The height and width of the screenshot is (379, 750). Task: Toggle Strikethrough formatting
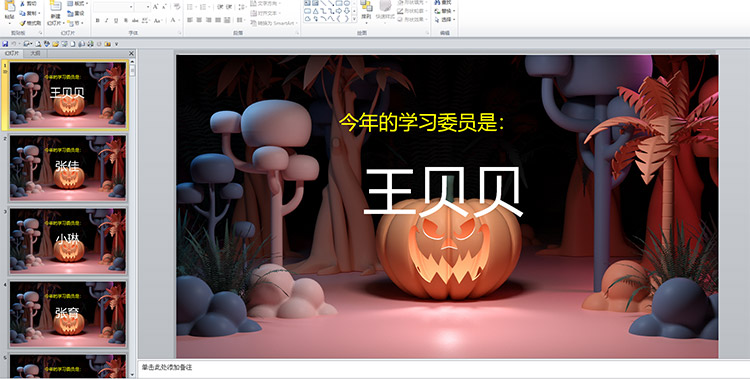pos(135,21)
